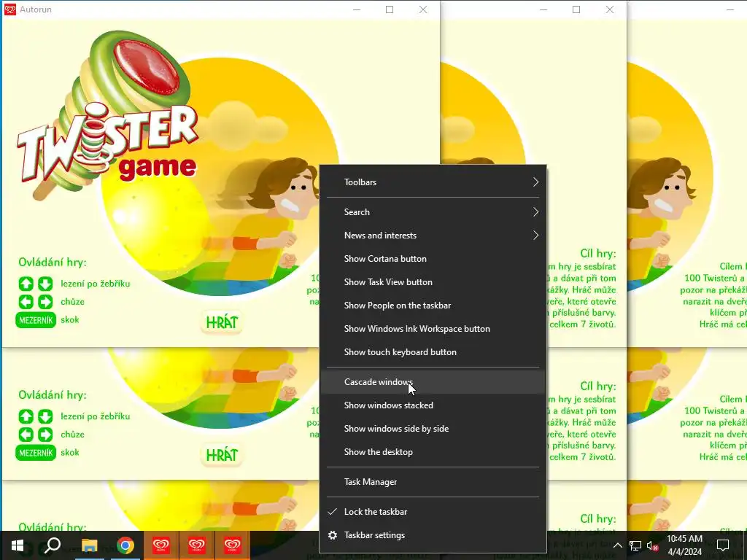Show hidden system tray icons
The width and height of the screenshot is (747, 560).
point(617,545)
